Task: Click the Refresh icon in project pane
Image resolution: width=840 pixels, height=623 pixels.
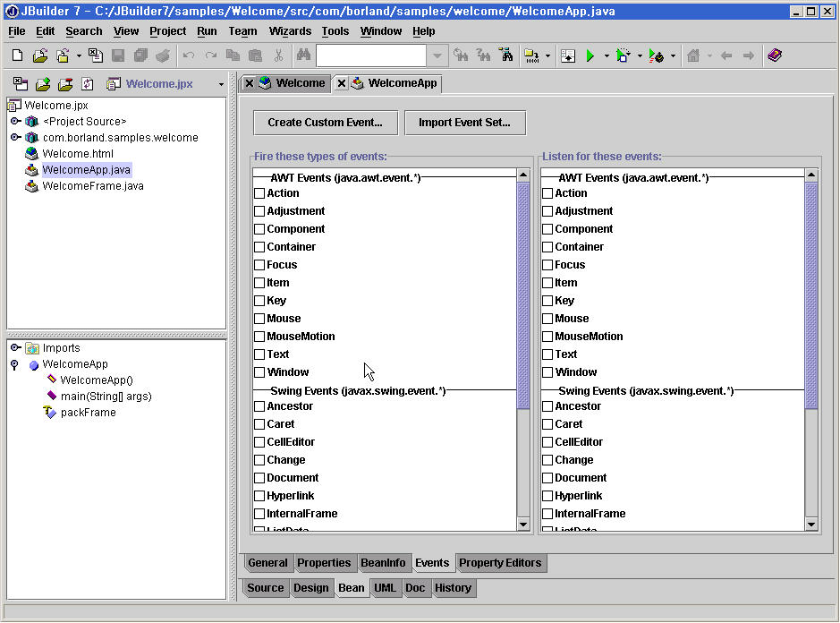Action: coord(88,84)
